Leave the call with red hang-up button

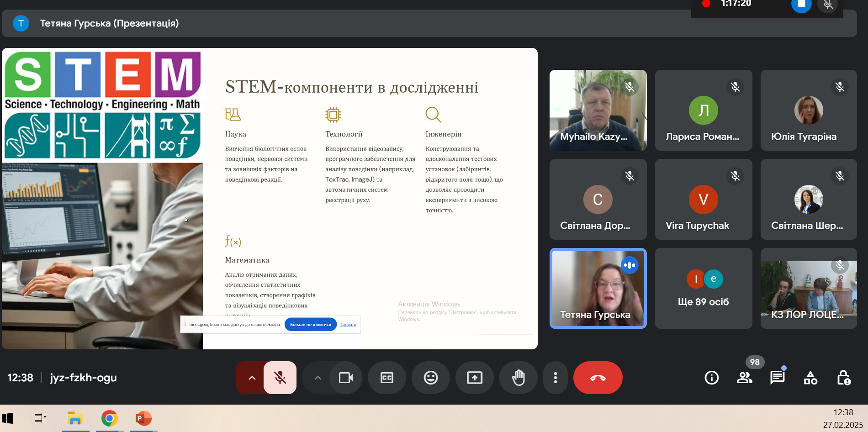pyautogui.click(x=598, y=378)
